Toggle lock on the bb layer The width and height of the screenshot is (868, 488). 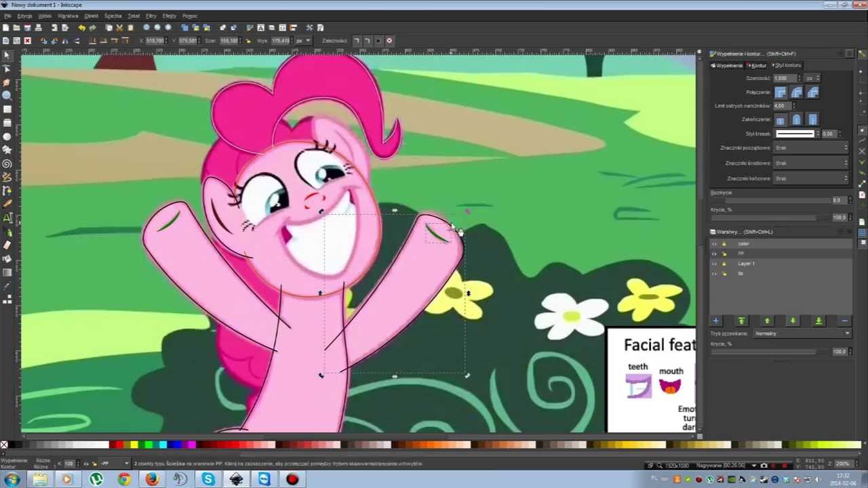coord(724,274)
